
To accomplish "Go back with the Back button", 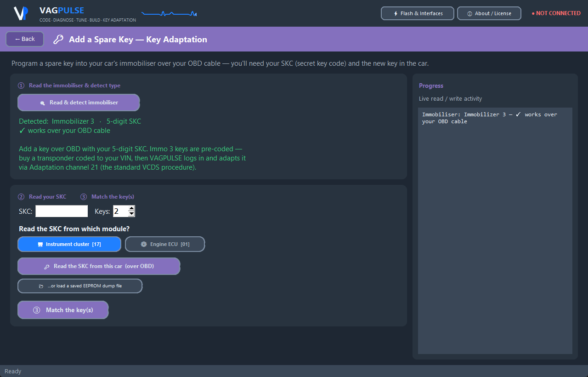I will tap(25, 39).
